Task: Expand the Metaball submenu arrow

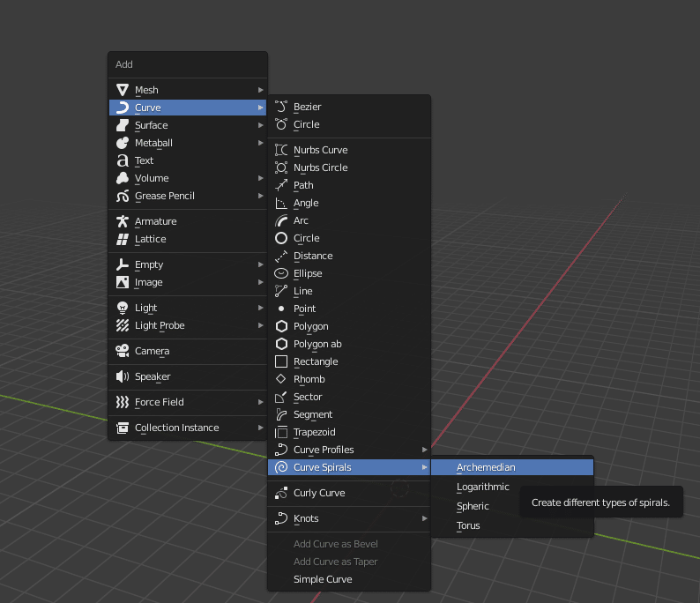Action: (261, 143)
